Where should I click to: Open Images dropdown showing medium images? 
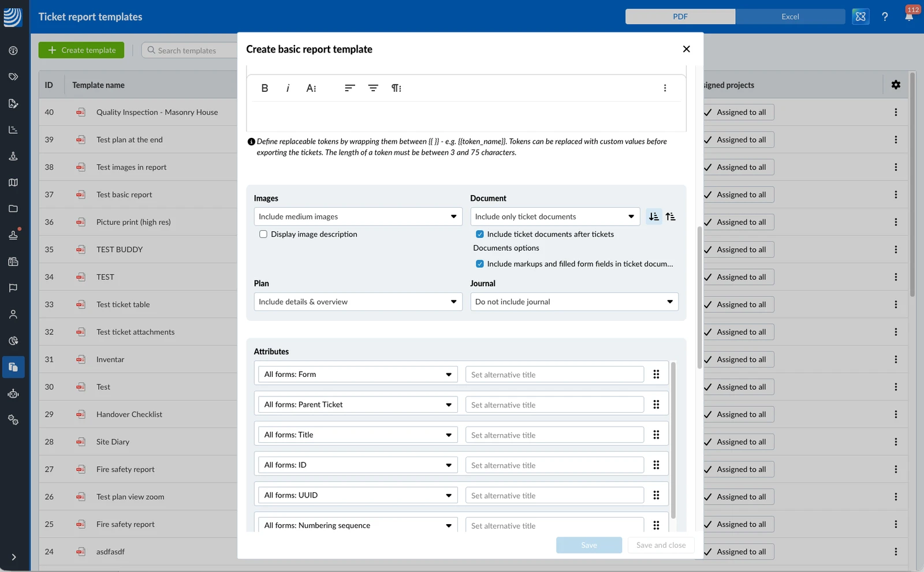click(x=358, y=216)
